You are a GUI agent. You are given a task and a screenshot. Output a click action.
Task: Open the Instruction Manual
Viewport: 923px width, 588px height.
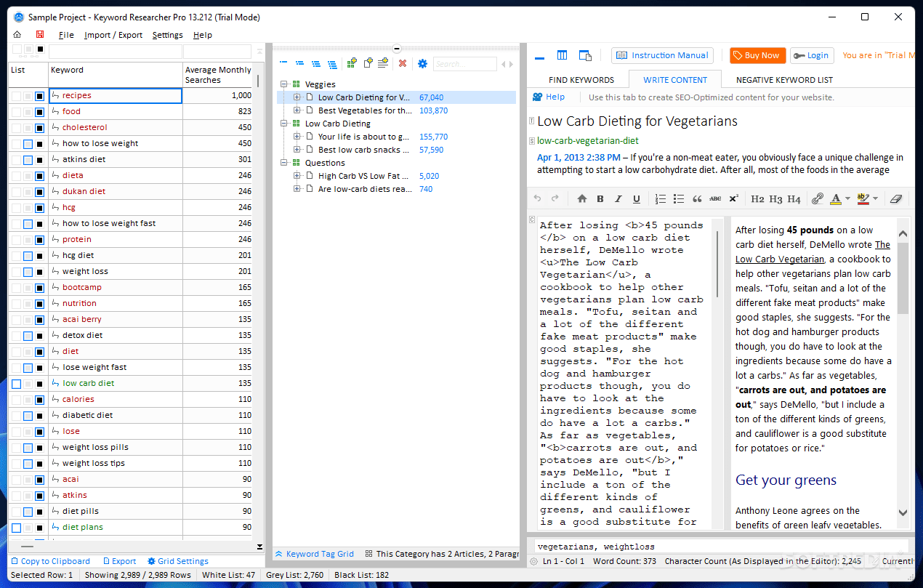click(662, 55)
